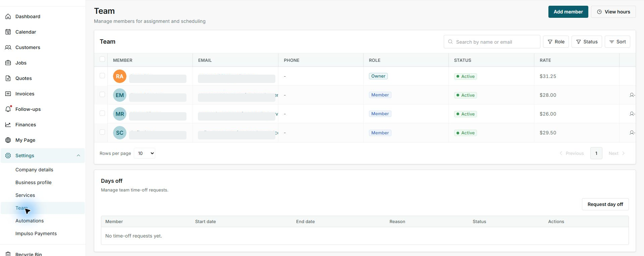
Task: Open Automations settings page
Action: [x=30, y=221]
